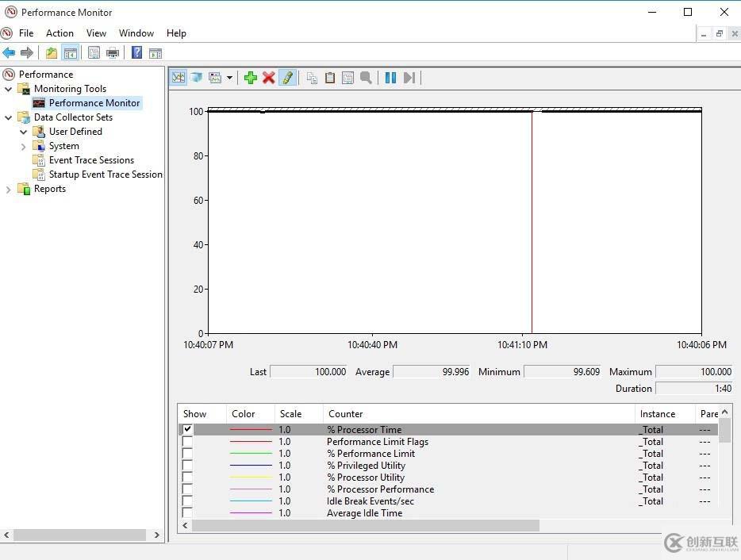Click the Paste Counter List icon
This screenshot has width=741, height=560.
click(330, 78)
